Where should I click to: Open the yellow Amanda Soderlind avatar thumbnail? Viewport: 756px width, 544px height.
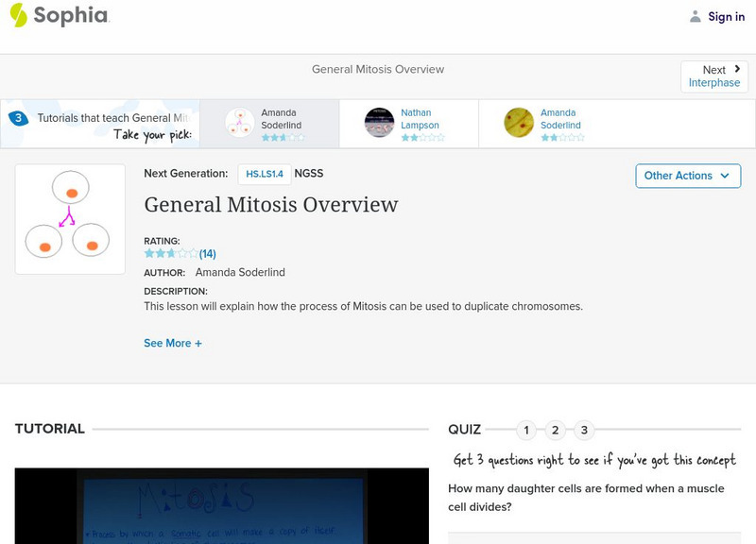[519, 123]
